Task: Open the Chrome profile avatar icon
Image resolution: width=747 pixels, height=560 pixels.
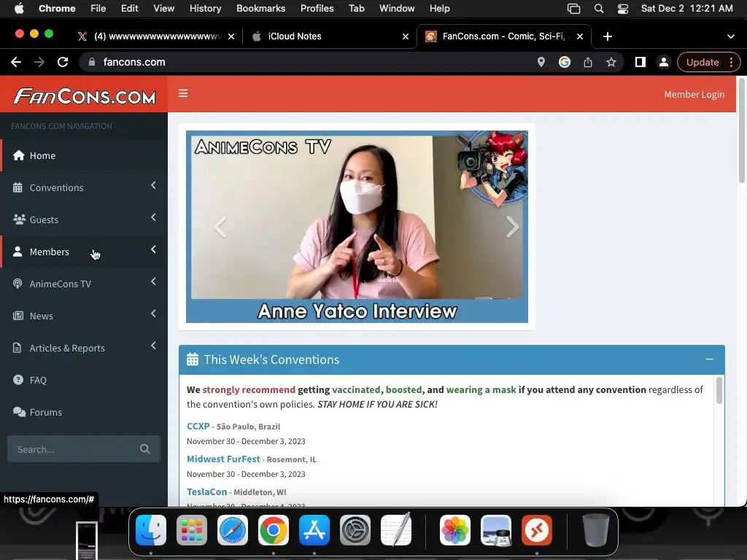Action: click(664, 62)
